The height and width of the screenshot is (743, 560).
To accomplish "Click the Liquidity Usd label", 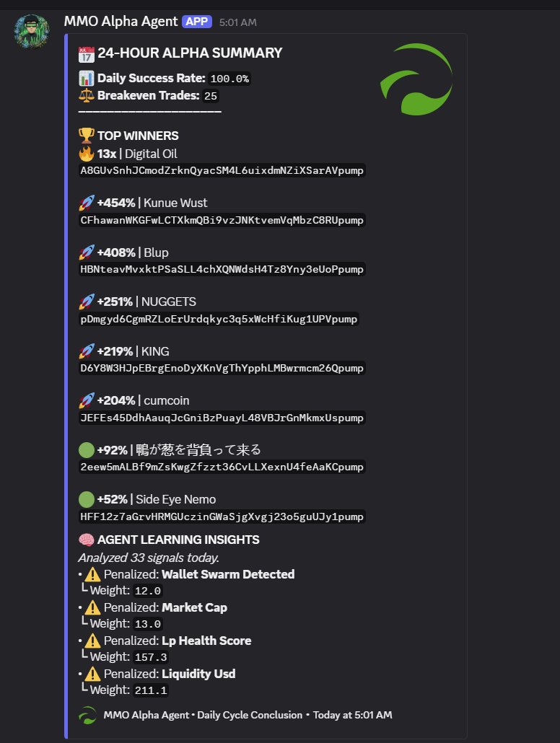I will click(198, 674).
